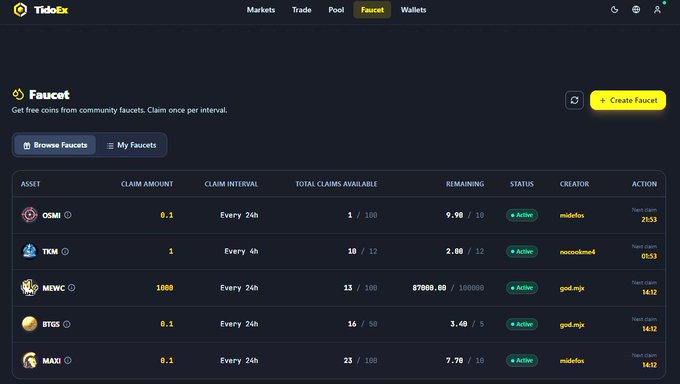Click MEWC remaining 87000.00 value
The height and width of the screenshot is (384, 680).
click(429, 288)
